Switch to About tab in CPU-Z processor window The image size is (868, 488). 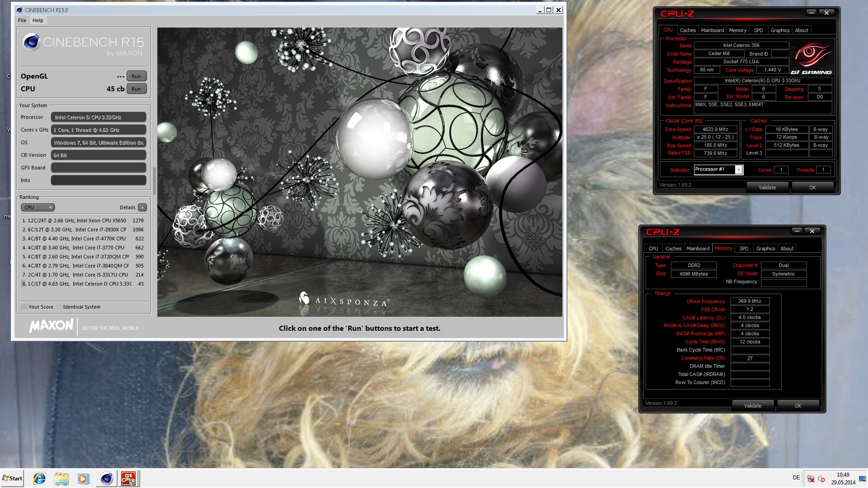802,30
